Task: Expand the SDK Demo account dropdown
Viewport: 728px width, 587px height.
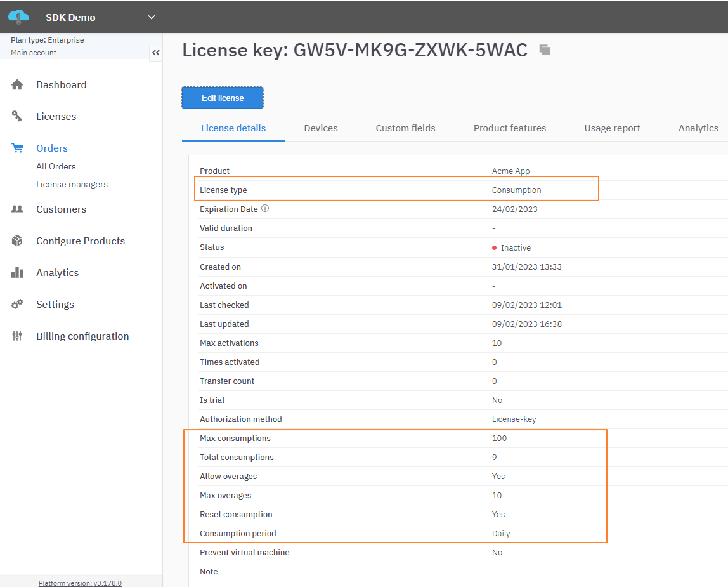Action: click(152, 17)
